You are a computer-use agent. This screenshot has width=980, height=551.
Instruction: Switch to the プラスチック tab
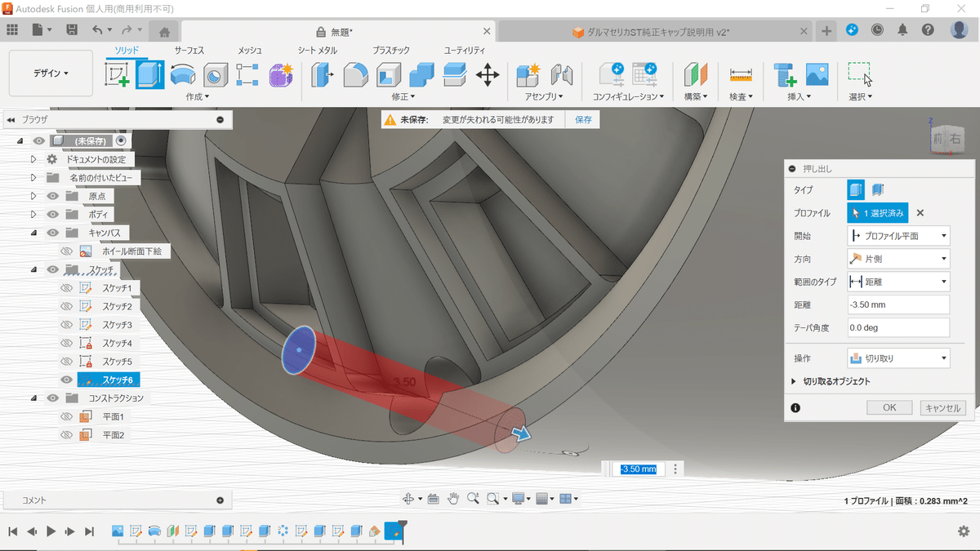coord(392,51)
